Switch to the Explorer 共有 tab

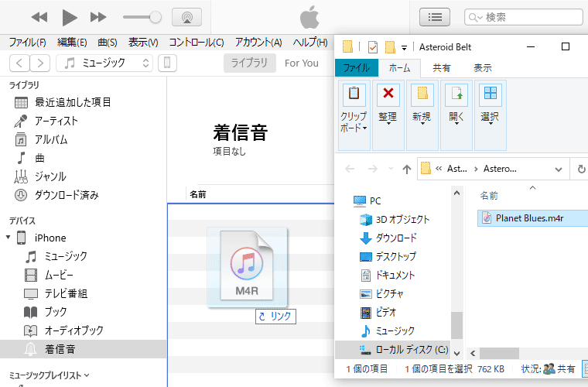[441, 68]
